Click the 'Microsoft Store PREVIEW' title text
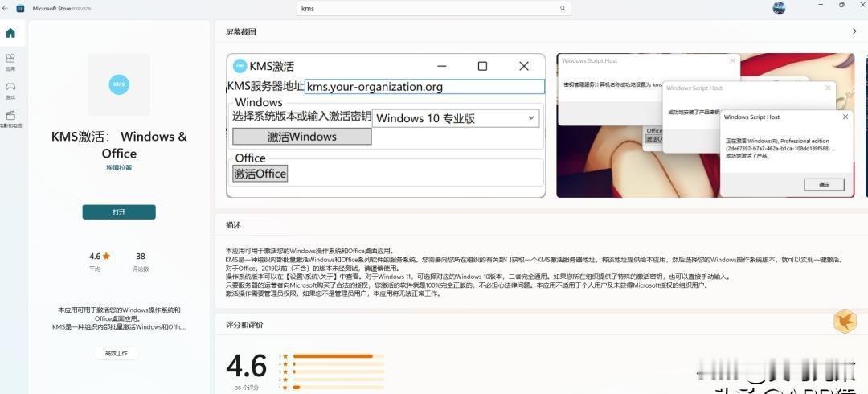This screenshot has width=868, height=394. point(62,8)
